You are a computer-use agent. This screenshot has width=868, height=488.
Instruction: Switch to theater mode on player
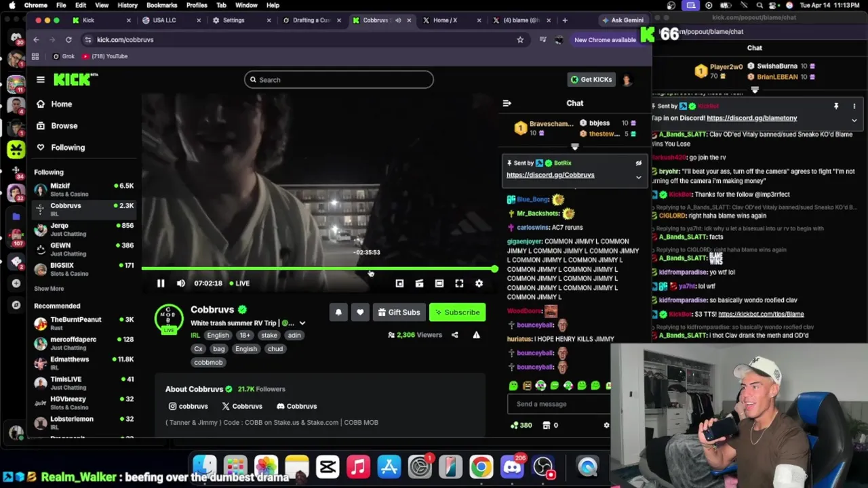pos(439,283)
